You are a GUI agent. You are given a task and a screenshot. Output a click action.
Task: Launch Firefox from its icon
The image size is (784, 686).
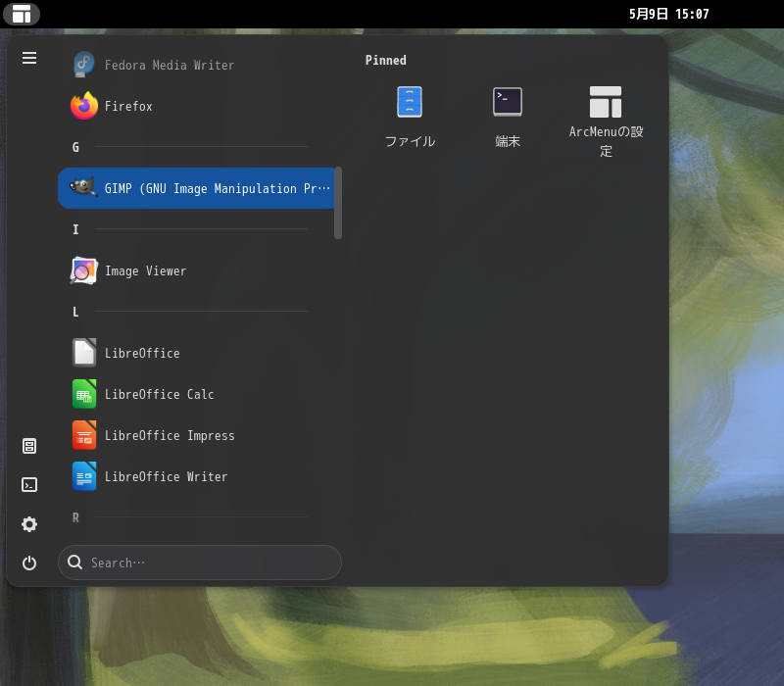click(x=84, y=106)
